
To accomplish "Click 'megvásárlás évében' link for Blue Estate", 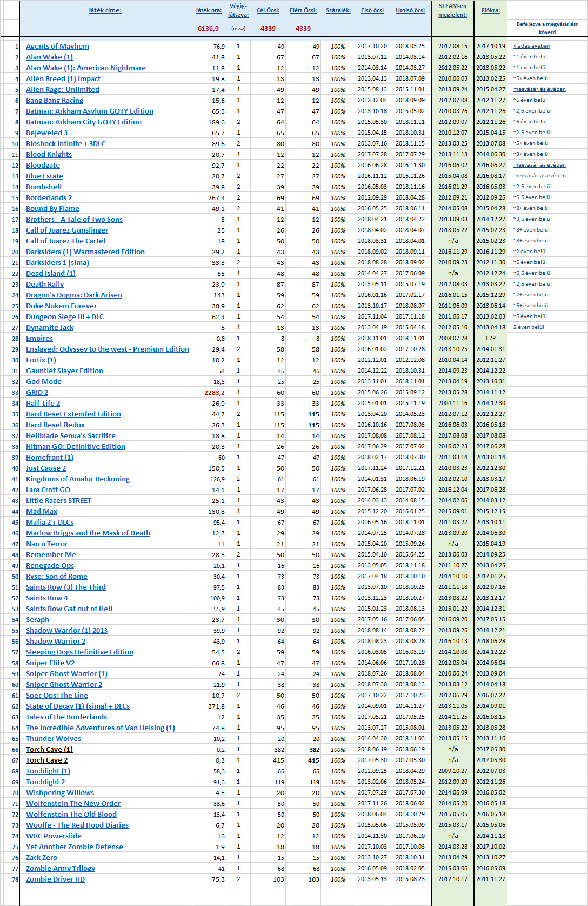I will [x=539, y=176].
